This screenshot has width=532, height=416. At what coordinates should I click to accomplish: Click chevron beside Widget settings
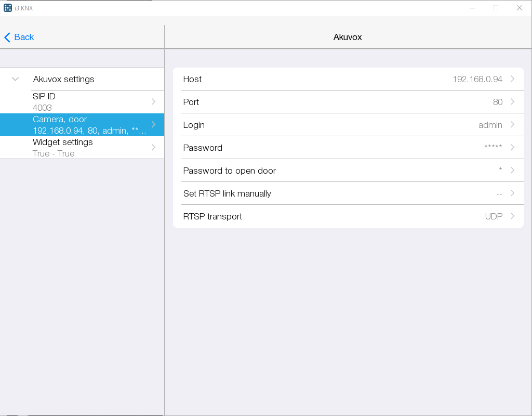click(153, 148)
